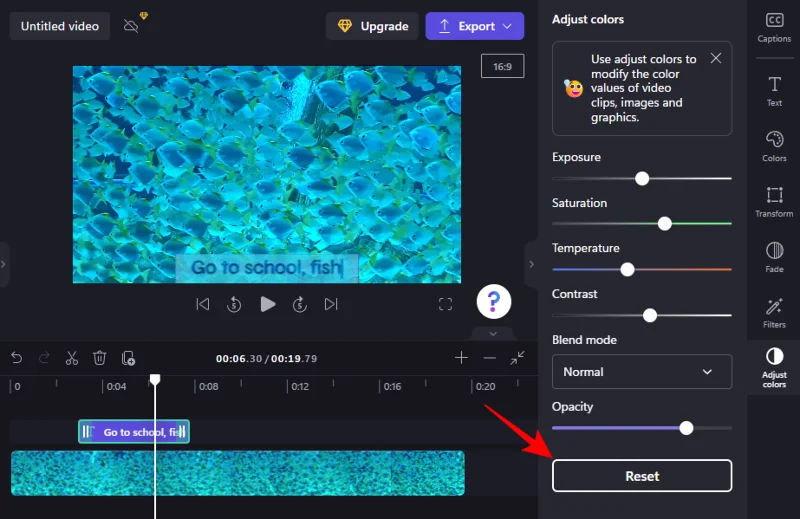Open the Captions panel
This screenshot has height=519, width=800.
[773, 28]
